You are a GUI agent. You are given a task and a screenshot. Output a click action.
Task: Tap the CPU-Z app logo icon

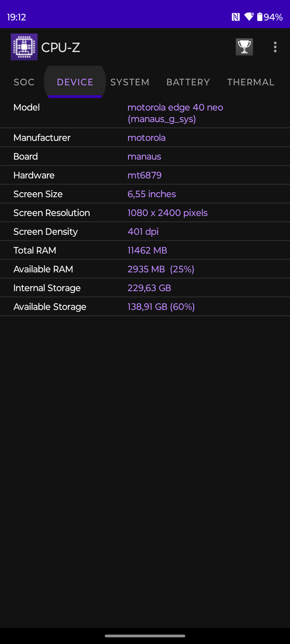[24, 47]
